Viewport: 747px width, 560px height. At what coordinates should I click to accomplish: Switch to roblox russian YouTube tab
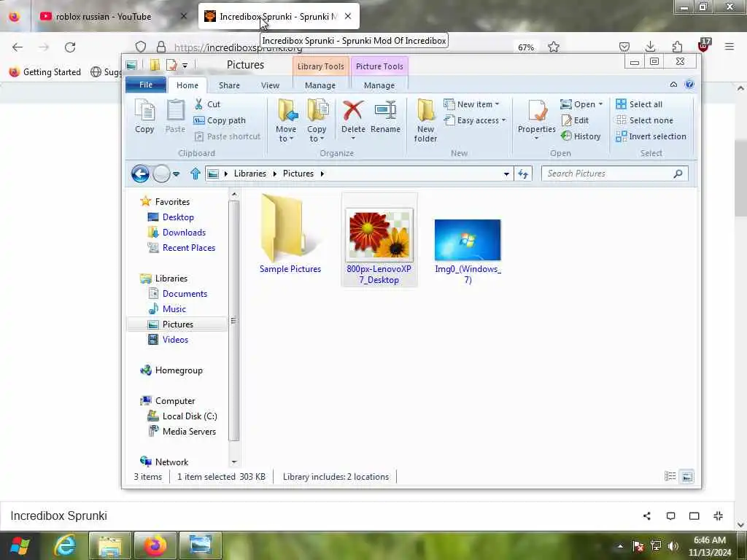104,17
